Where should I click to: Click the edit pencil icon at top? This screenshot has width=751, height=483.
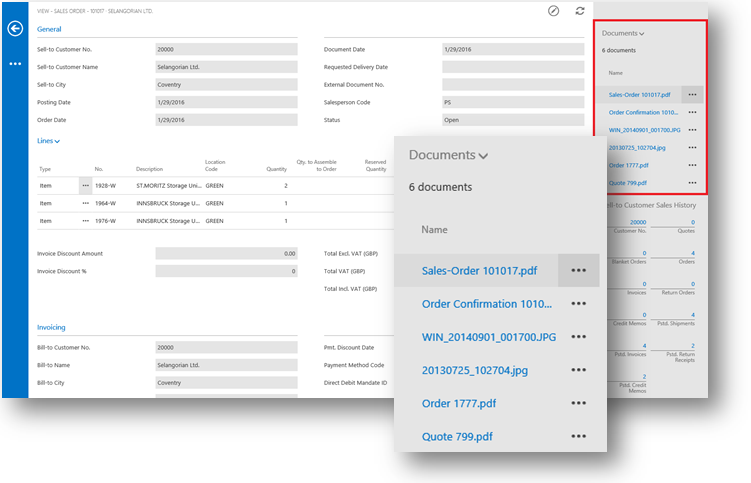point(554,11)
